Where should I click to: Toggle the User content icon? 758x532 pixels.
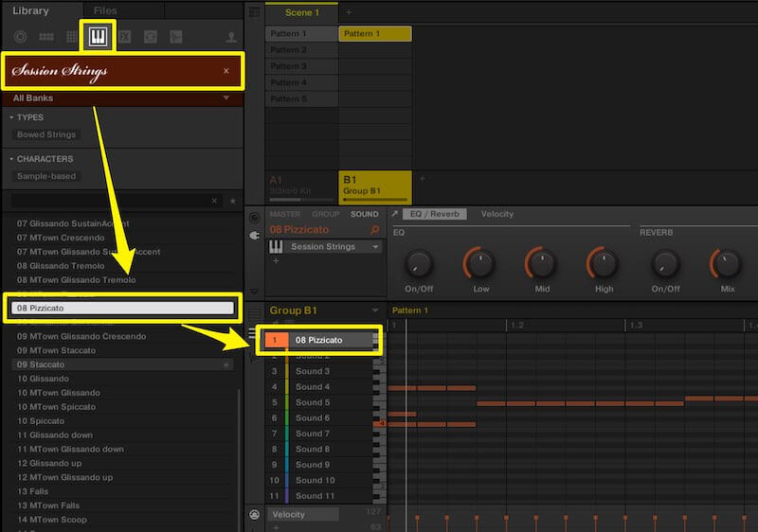tap(231, 37)
